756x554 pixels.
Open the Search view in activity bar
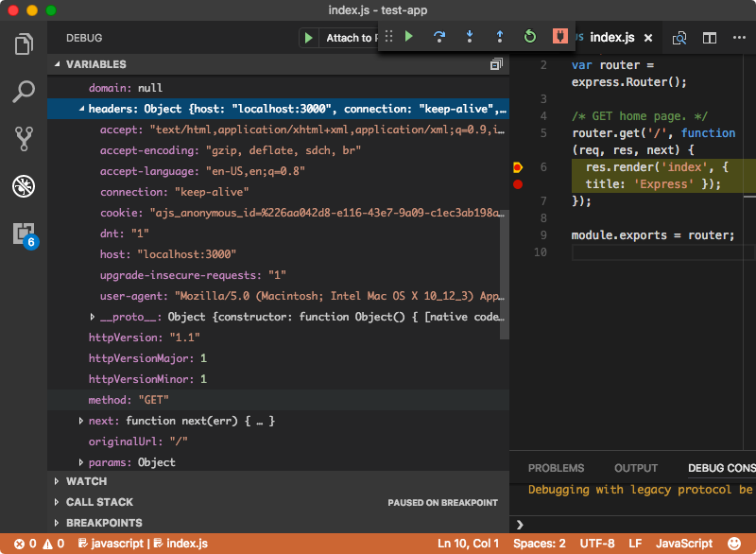(x=24, y=91)
